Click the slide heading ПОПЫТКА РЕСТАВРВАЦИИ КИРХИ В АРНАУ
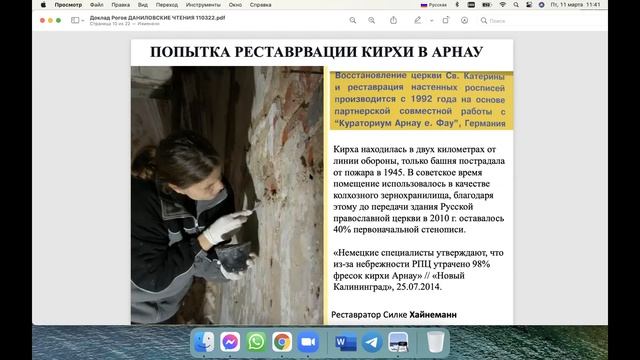The image size is (640, 360). 316,52
